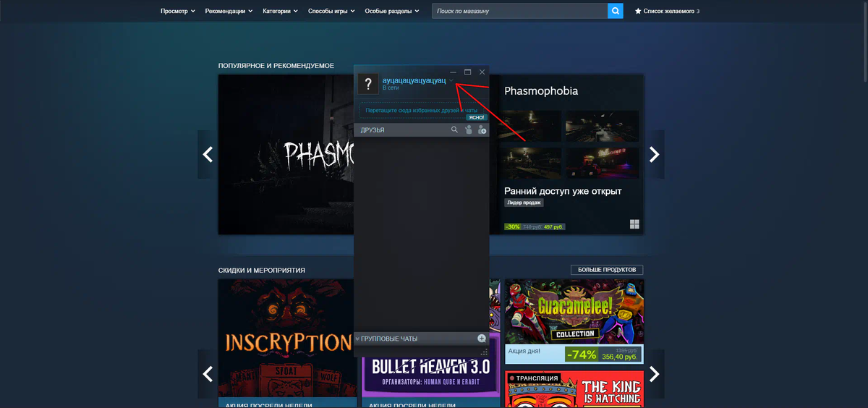Click the Лидер продаж tag
The width and height of the screenshot is (868, 408).
pos(524,203)
